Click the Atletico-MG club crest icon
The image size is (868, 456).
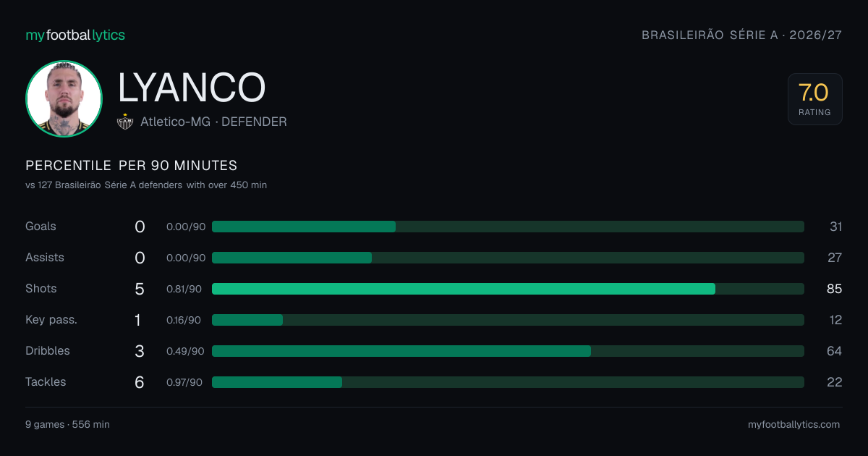coord(125,122)
